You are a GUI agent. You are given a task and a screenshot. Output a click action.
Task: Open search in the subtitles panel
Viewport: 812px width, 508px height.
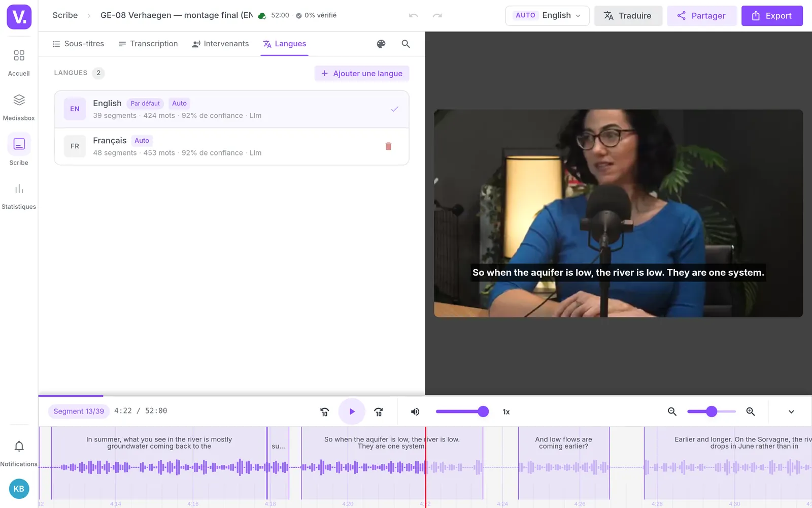(405, 44)
